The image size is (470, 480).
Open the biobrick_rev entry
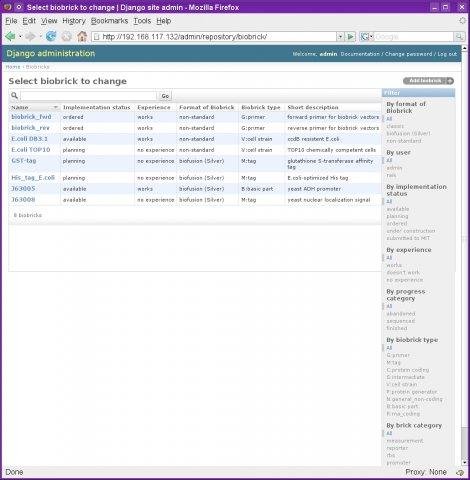(x=30, y=128)
